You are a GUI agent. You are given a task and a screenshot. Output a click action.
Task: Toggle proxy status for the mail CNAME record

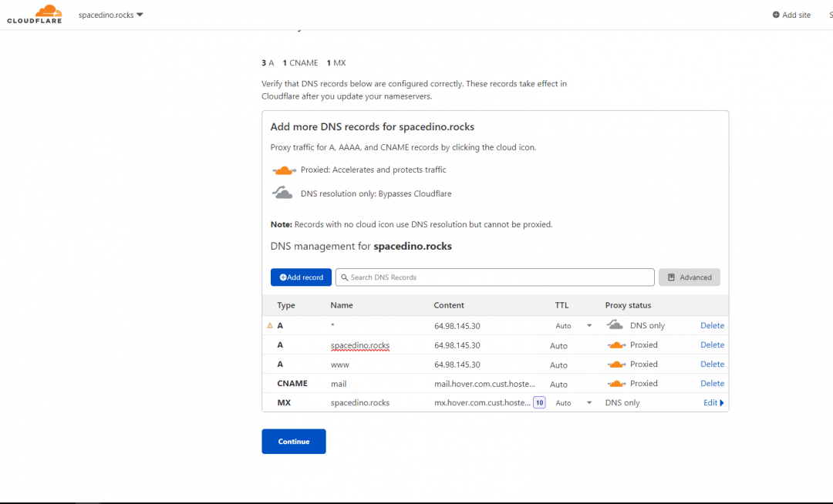point(615,383)
